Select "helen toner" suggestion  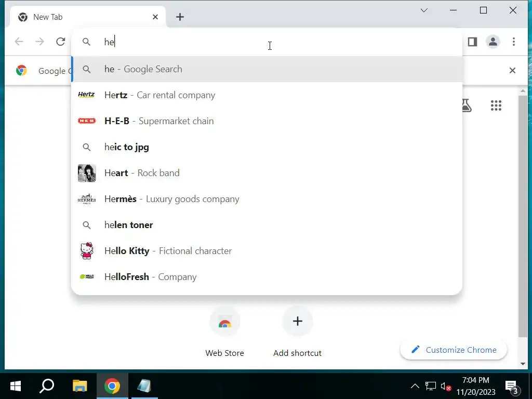[267, 225]
